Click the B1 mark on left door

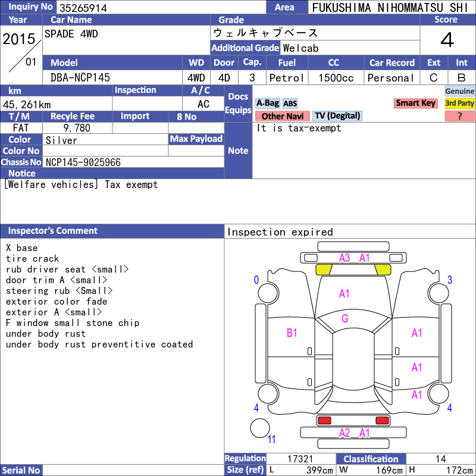point(292,333)
